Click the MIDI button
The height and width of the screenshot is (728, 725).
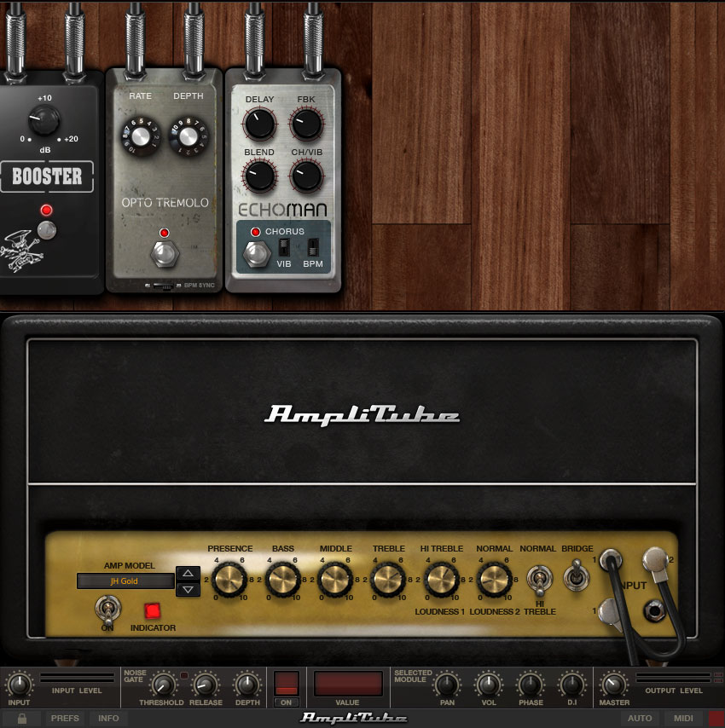(x=683, y=719)
